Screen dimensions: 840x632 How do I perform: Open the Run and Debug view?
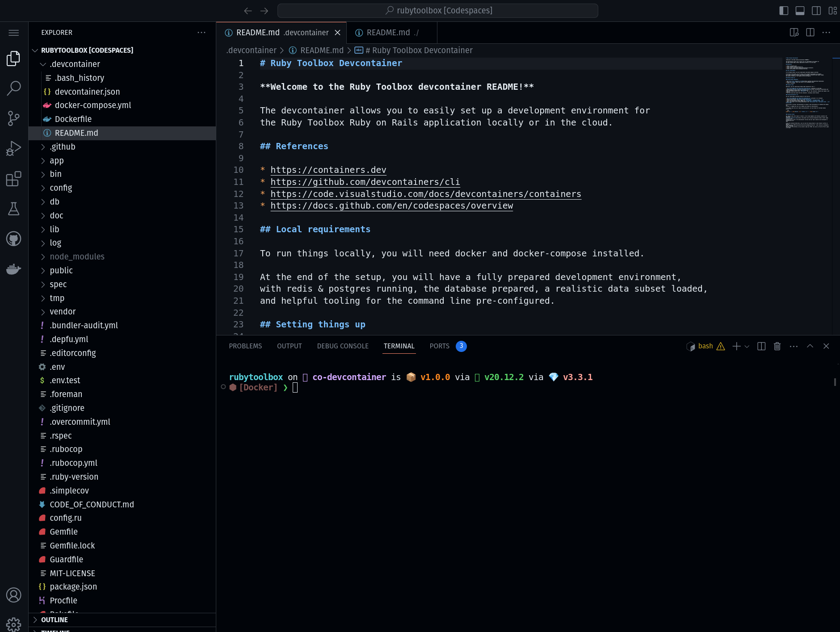coord(14,148)
